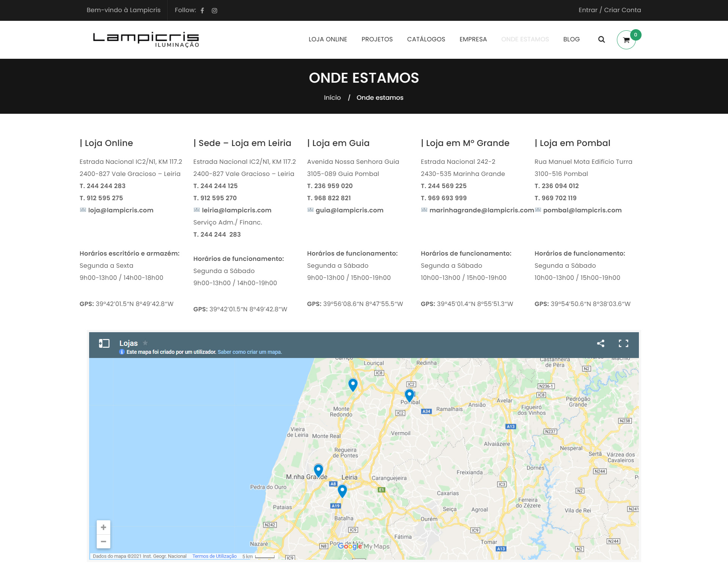Open the Facebook follow icon
Image resolution: width=728 pixels, height=573 pixels.
[x=202, y=11]
